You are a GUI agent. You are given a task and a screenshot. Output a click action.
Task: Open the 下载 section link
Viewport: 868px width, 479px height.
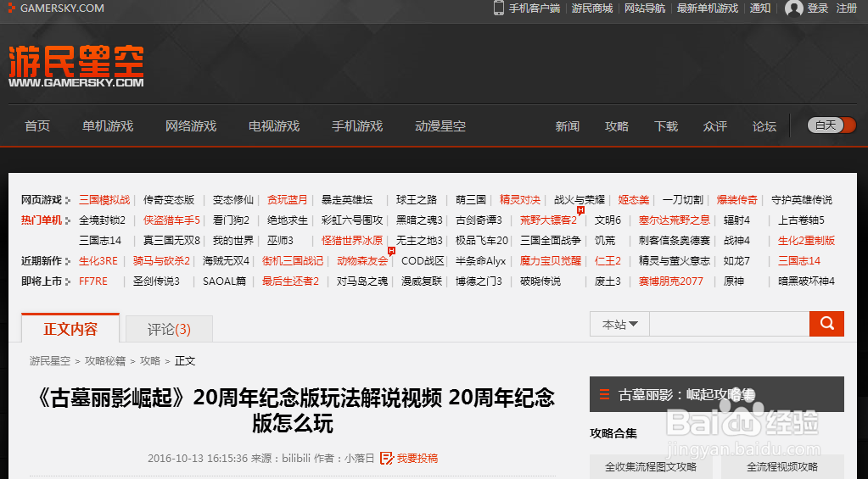[x=666, y=126]
